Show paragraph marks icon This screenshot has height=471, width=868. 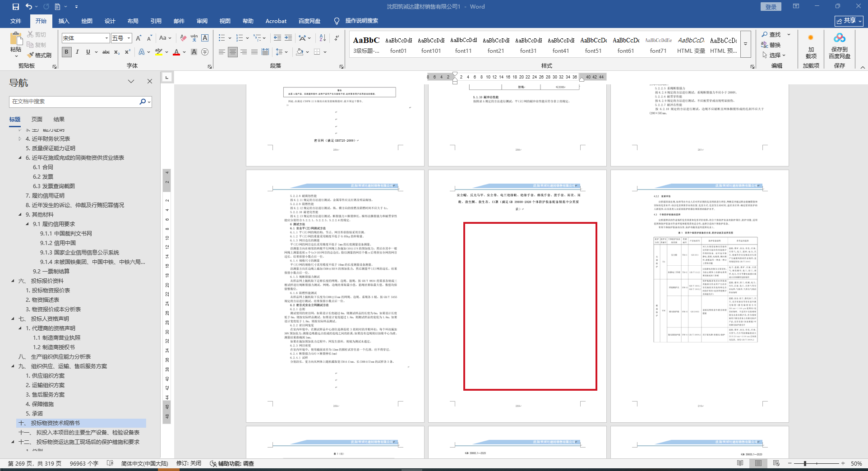pos(337,38)
